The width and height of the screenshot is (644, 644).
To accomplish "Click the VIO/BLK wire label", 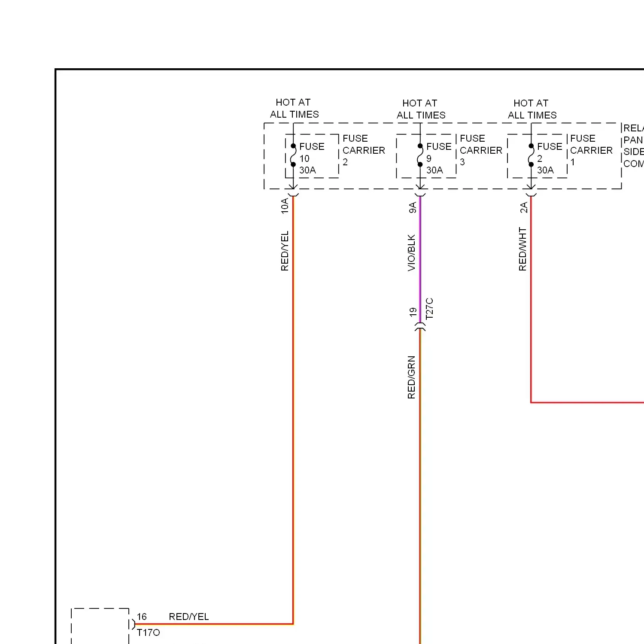I will tap(411, 252).
